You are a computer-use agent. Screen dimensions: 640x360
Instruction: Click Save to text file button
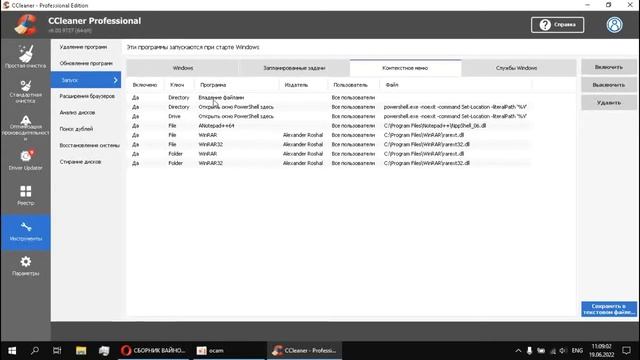click(x=609, y=309)
